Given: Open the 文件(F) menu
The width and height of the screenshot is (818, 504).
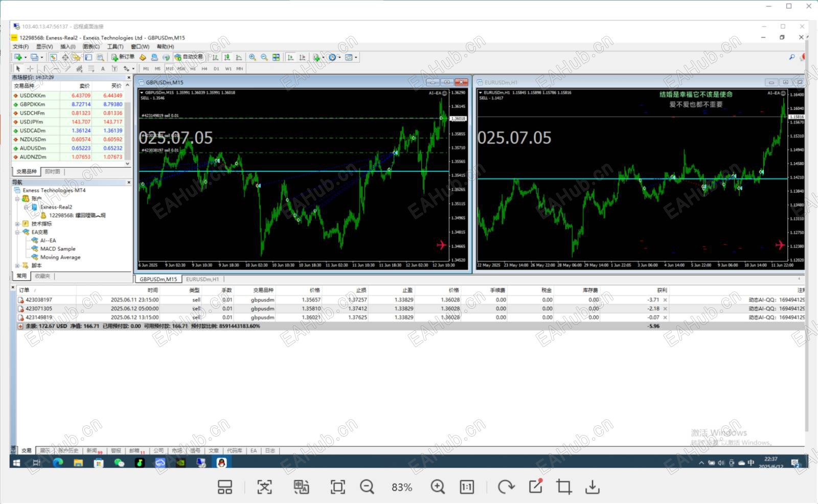Looking at the screenshot, I should pyautogui.click(x=20, y=47).
